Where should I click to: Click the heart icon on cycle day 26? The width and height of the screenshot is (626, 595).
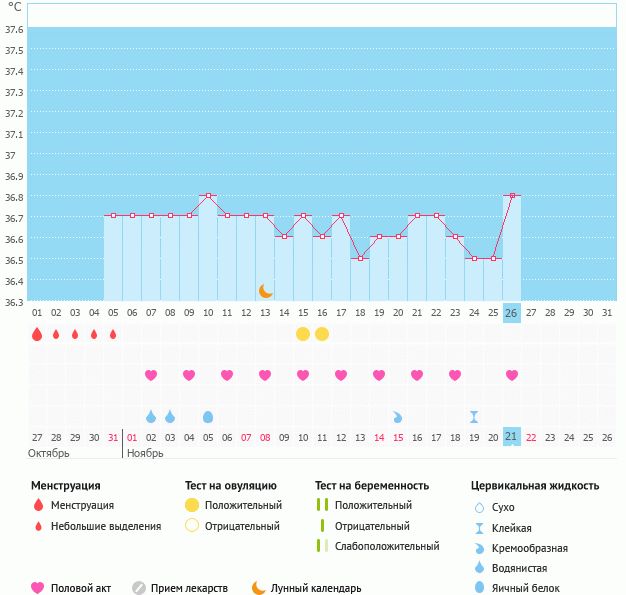click(x=512, y=375)
